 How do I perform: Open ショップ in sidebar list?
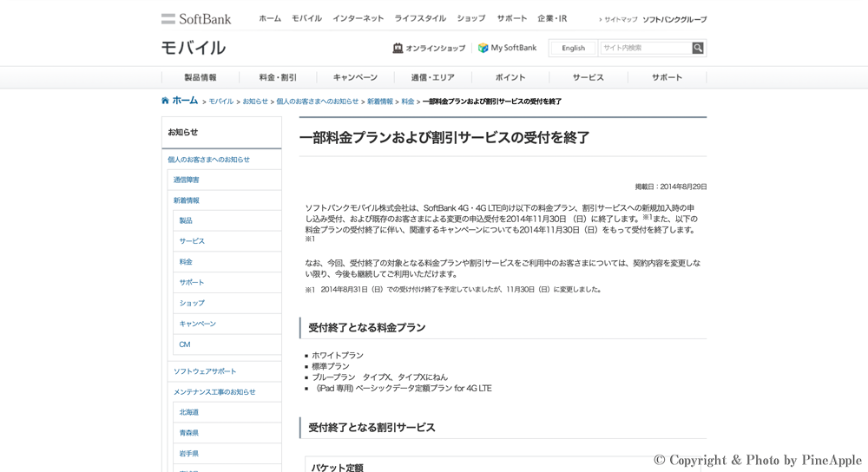(x=192, y=303)
